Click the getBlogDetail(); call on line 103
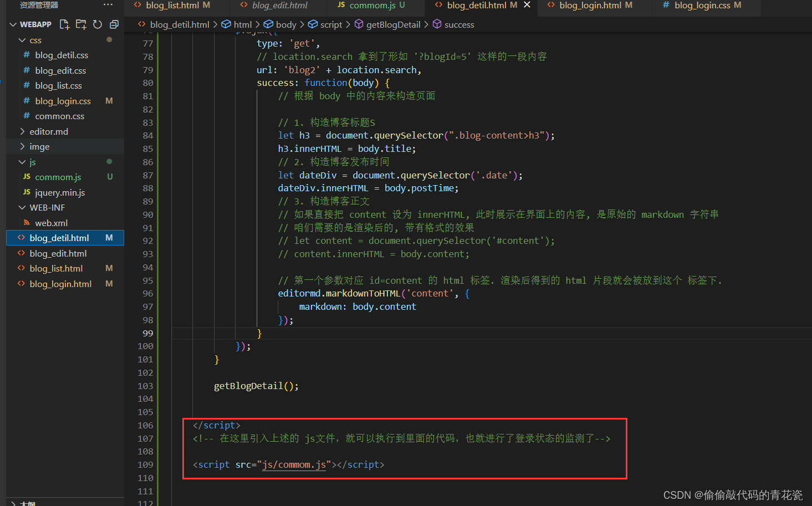This screenshot has width=812, height=506. [x=256, y=386]
